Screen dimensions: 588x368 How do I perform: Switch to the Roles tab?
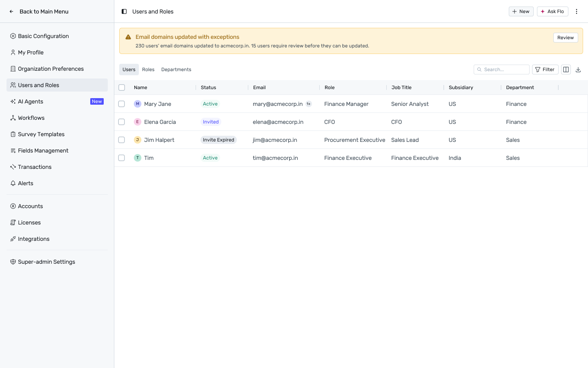pyautogui.click(x=148, y=70)
